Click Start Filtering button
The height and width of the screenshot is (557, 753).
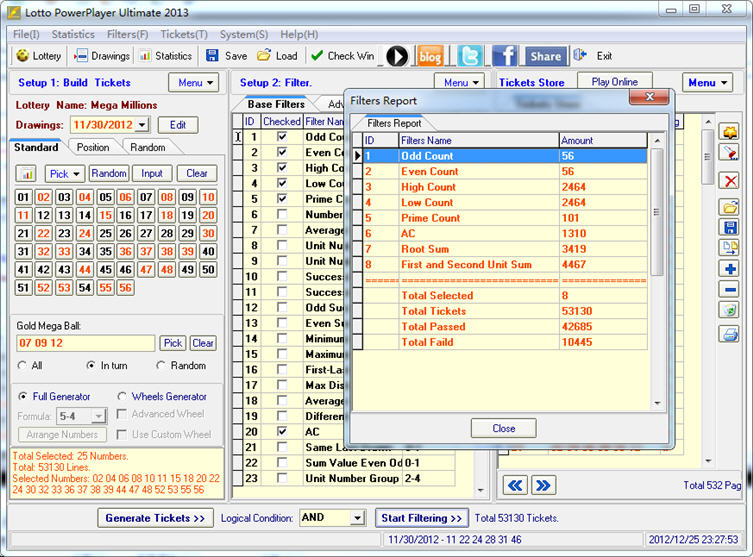pyautogui.click(x=421, y=518)
